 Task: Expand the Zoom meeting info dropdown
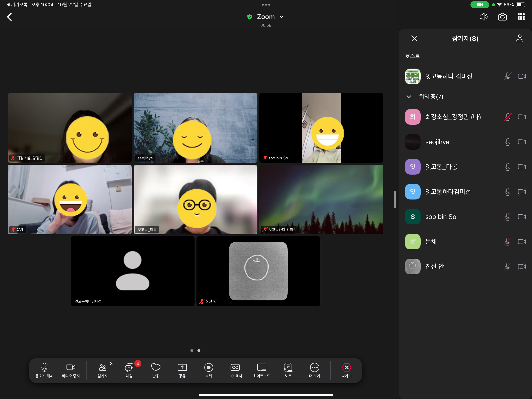pos(281,17)
